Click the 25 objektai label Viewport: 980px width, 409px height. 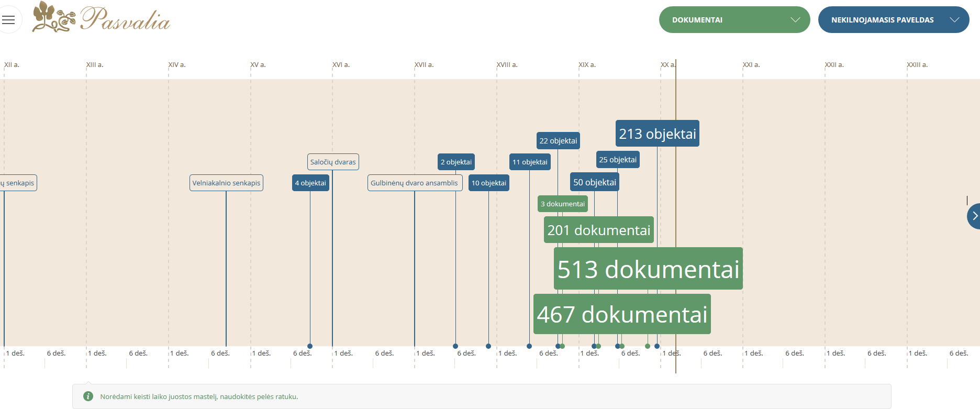tap(618, 160)
